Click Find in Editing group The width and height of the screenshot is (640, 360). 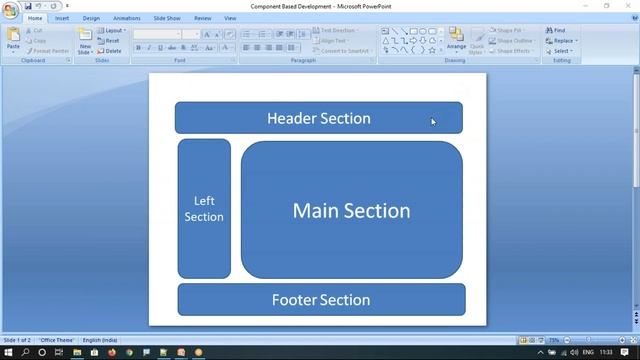556,30
